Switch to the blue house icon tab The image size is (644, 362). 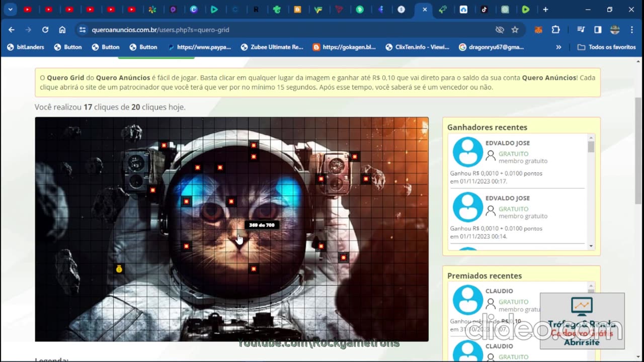click(463, 9)
